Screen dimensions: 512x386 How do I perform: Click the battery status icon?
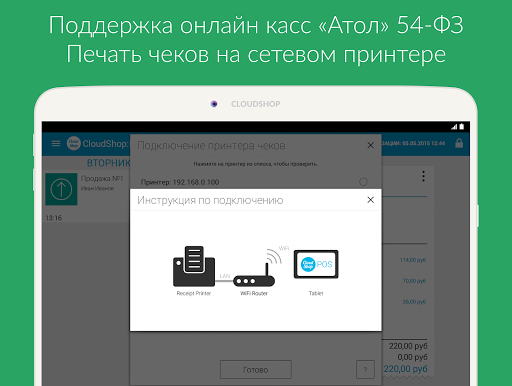[462, 127]
